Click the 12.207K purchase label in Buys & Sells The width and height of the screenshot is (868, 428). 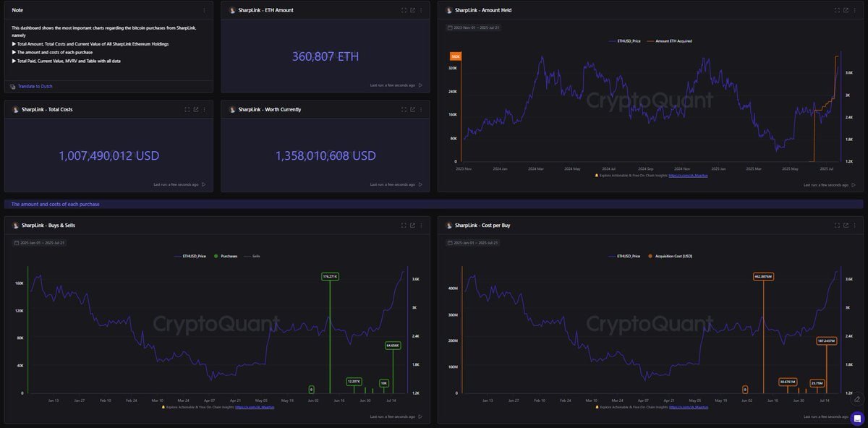click(354, 381)
